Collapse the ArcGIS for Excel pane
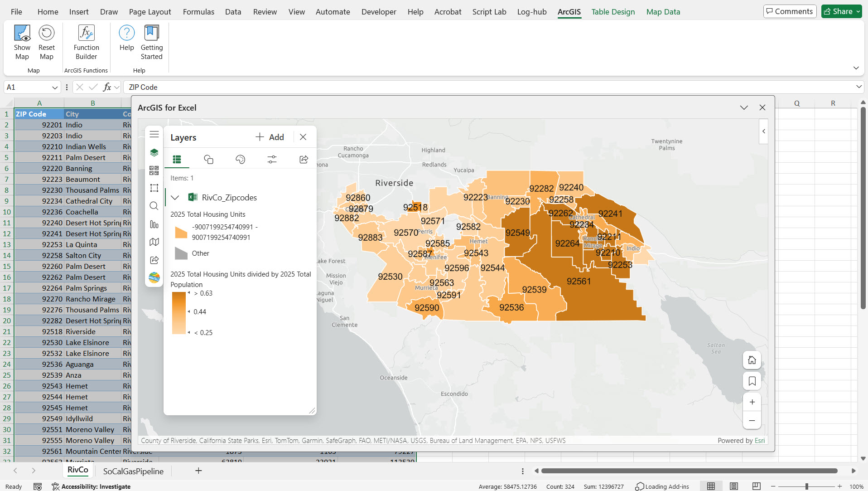 744,107
